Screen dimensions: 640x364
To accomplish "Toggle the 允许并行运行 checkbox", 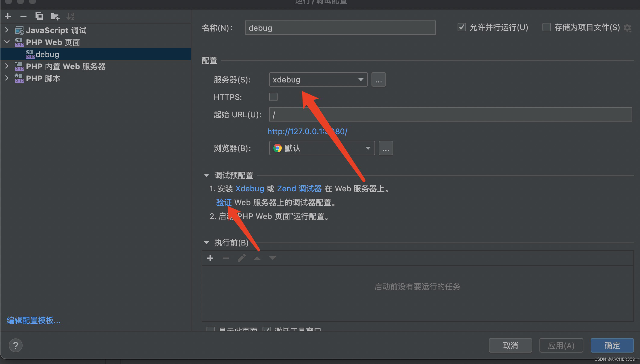I will pyautogui.click(x=461, y=27).
